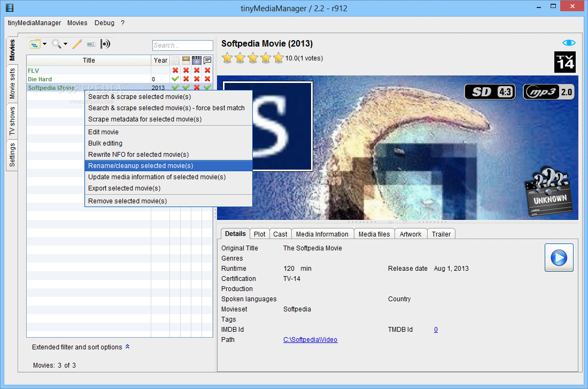Image resolution: width=588 pixels, height=389 pixels.
Task: Choose Search & scrape selected movie(s)
Action: [x=168, y=96]
